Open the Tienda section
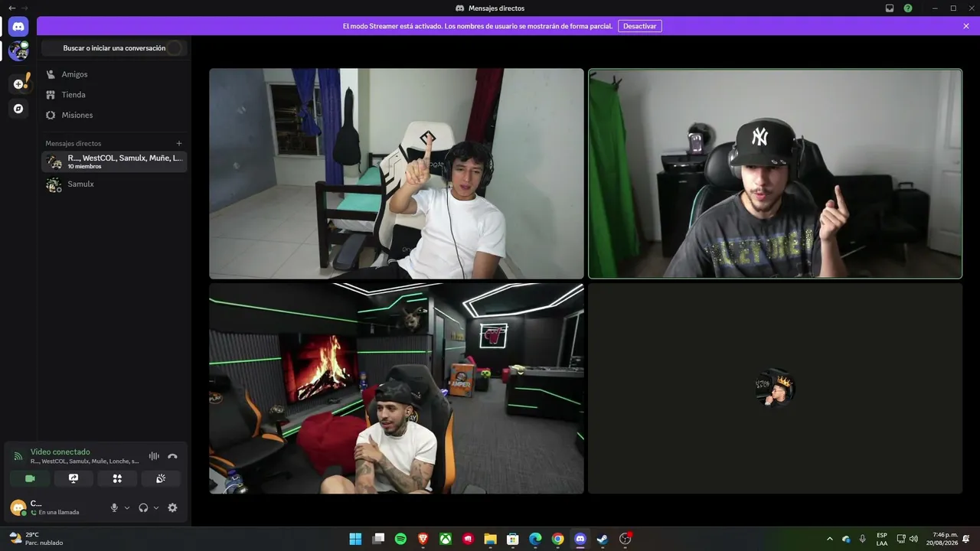This screenshot has width=980, height=551. [x=114, y=95]
